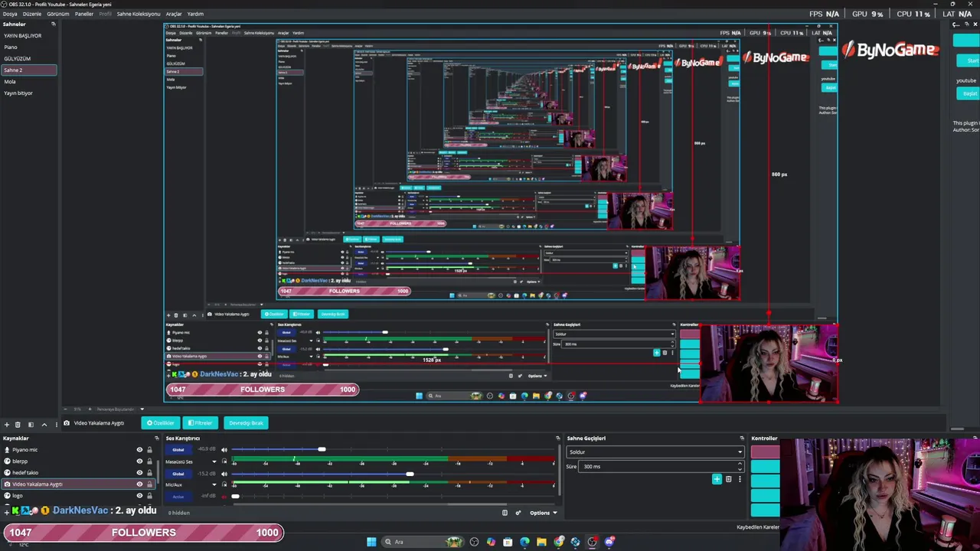Image resolution: width=980 pixels, height=551 pixels.
Task: Move scene up with arrow icon
Action: pos(44,424)
